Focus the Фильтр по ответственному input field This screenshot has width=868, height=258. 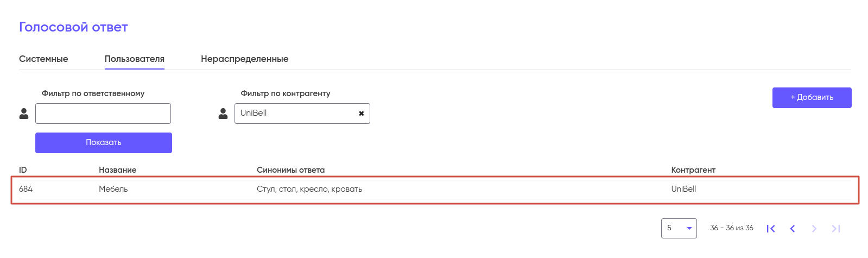click(x=103, y=114)
